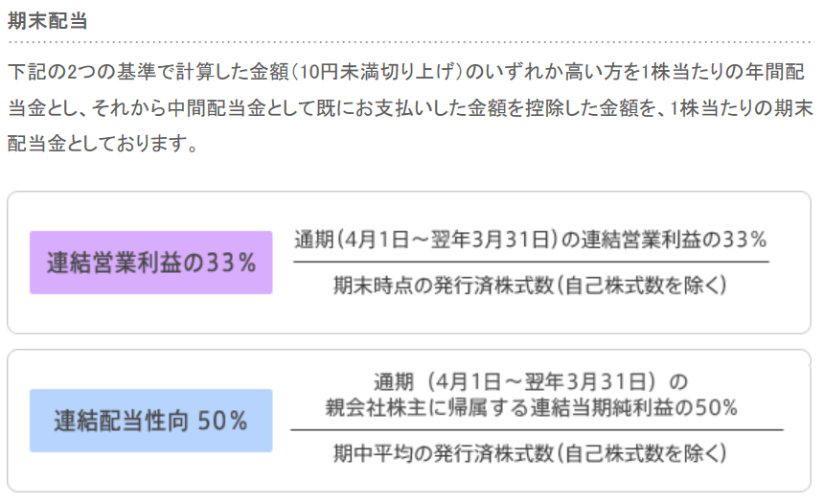Click the 期末配当 section heading
Image resolution: width=824 pixels, height=504 pixels.
47,21
